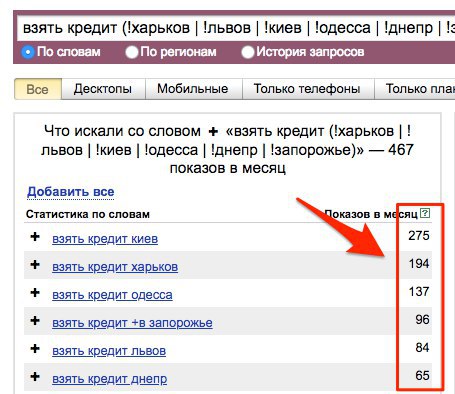Switch to the Все tab
Screen dimensions: 455x394
tap(38, 89)
